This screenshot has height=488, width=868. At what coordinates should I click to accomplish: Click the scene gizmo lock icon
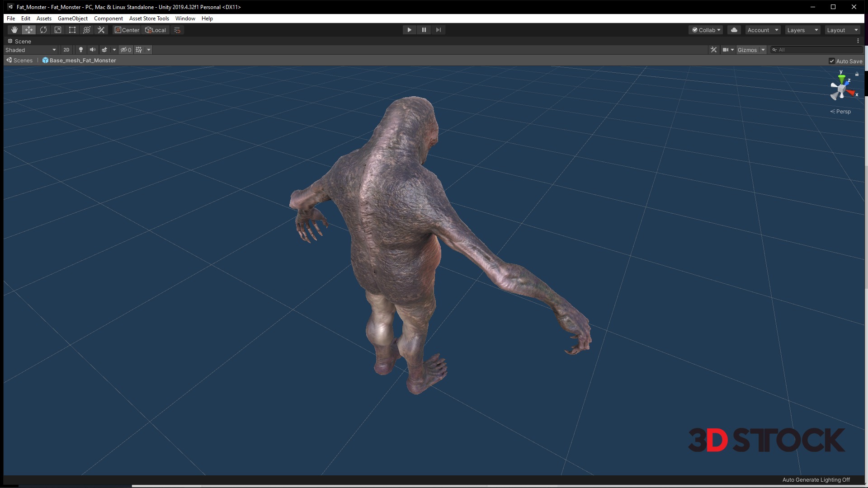pos(857,74)
